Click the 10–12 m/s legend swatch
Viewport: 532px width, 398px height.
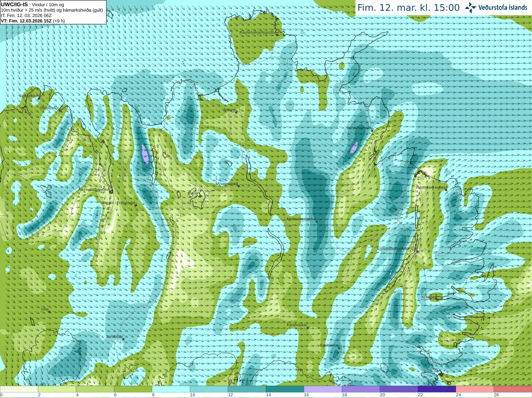click(209, 389)
